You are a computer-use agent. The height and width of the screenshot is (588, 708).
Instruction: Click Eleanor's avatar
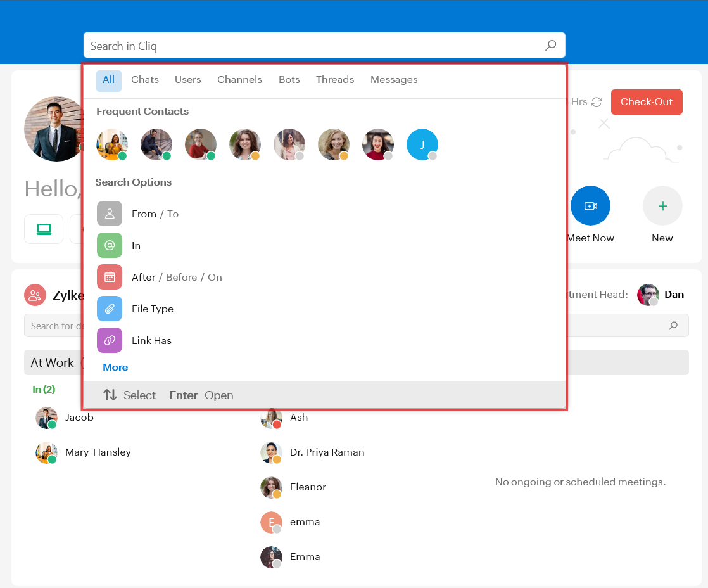coord(272,488)
